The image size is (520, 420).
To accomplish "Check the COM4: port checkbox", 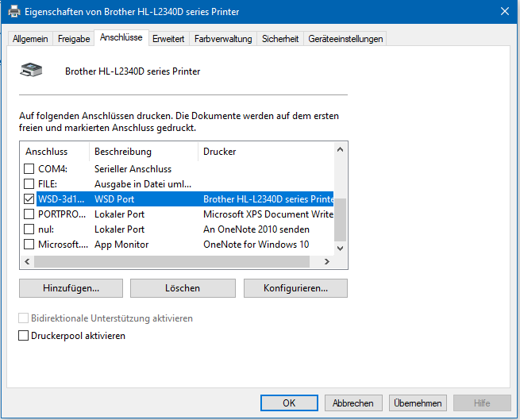I will point(29,169).
